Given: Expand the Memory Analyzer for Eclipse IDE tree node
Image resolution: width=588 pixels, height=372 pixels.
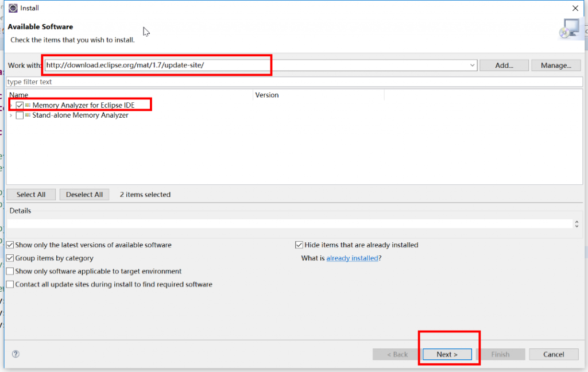Looking at the screenshot, I should 11,106.
